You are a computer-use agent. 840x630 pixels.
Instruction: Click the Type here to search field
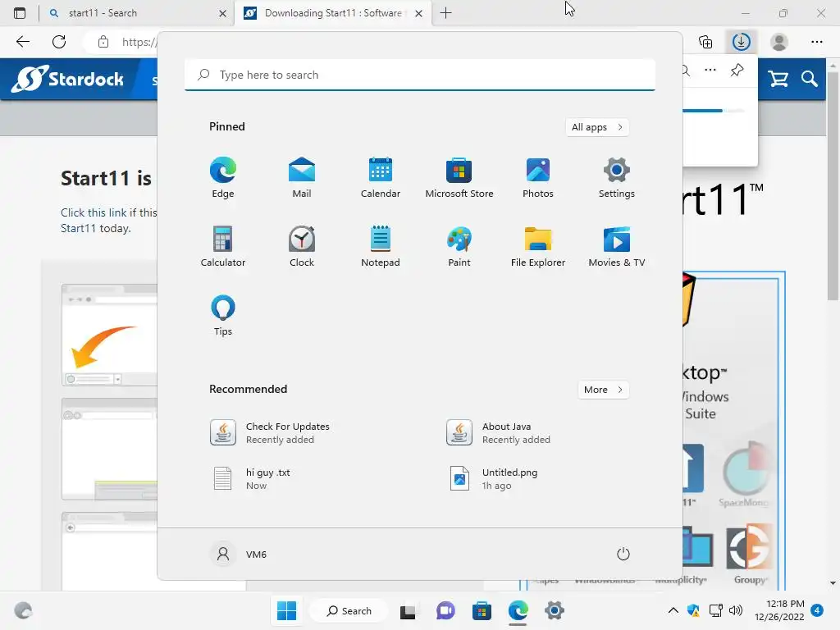(420, 75)
